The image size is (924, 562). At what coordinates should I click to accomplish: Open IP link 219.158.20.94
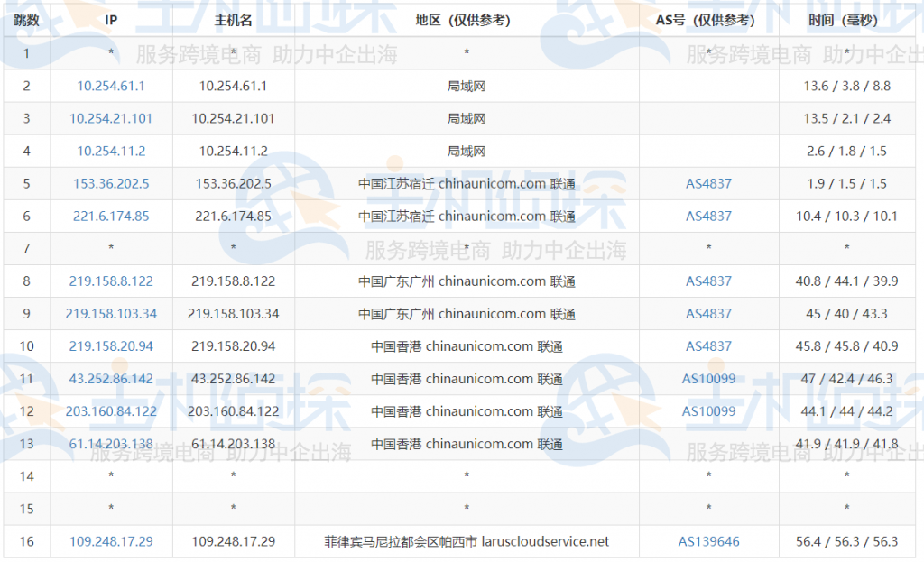click(x=111, y=346)
